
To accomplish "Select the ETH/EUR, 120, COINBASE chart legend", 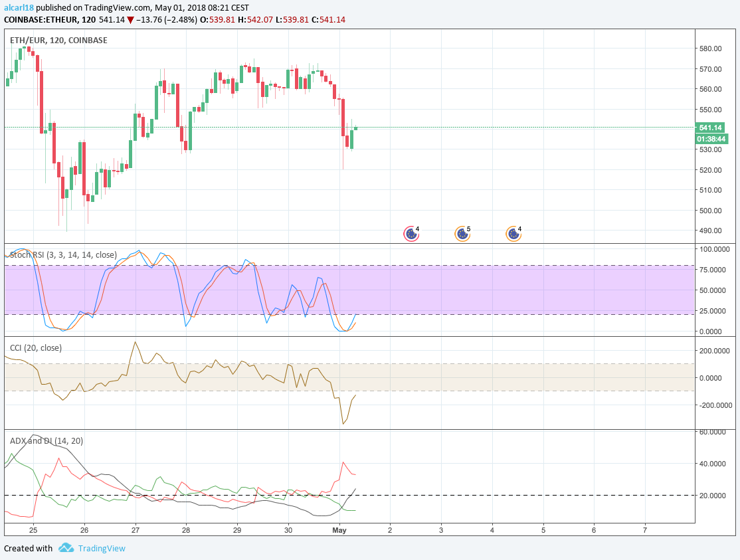I will 58,40.
